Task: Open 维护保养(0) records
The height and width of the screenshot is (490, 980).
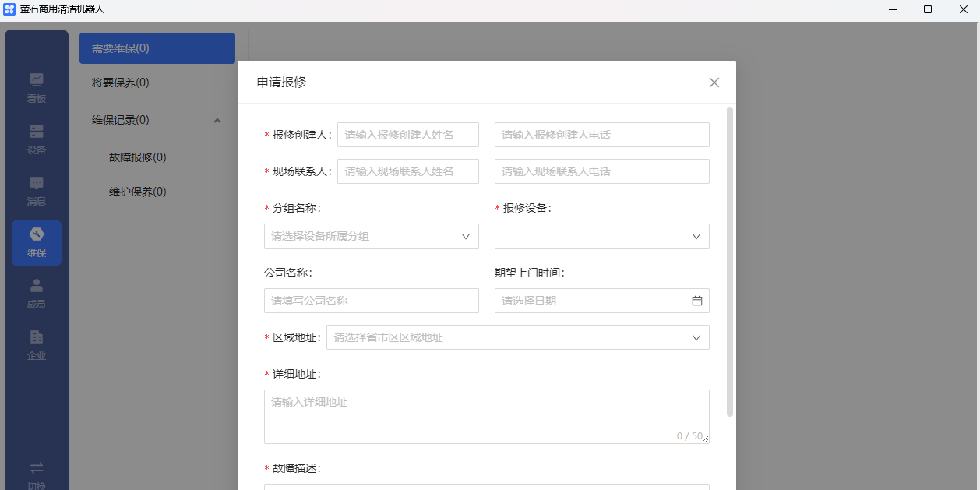Action: point(138,192)
